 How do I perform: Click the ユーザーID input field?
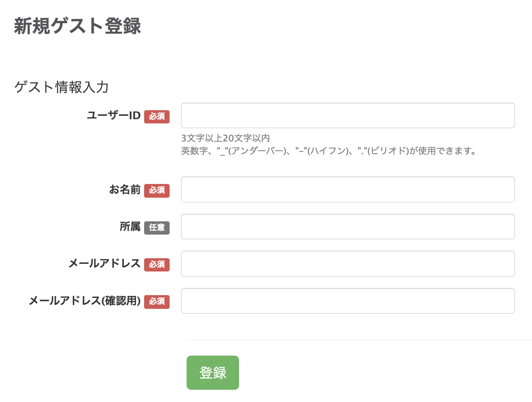348,115
